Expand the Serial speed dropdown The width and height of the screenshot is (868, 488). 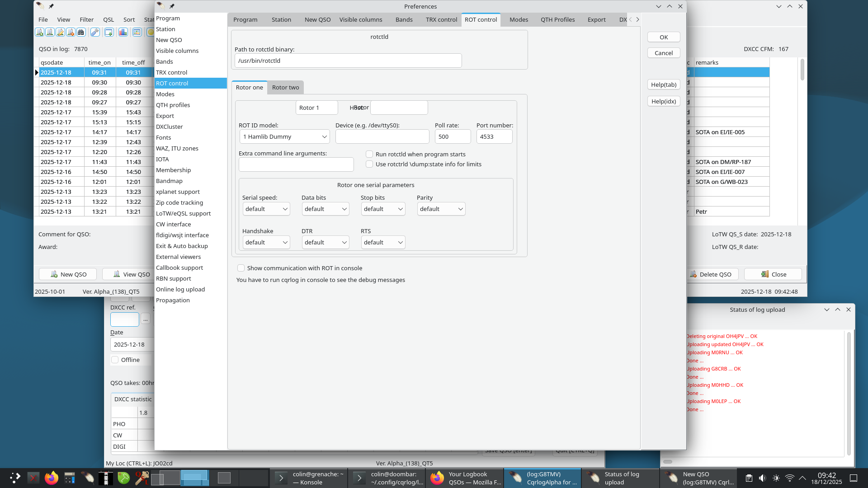[x=266, y=209]
